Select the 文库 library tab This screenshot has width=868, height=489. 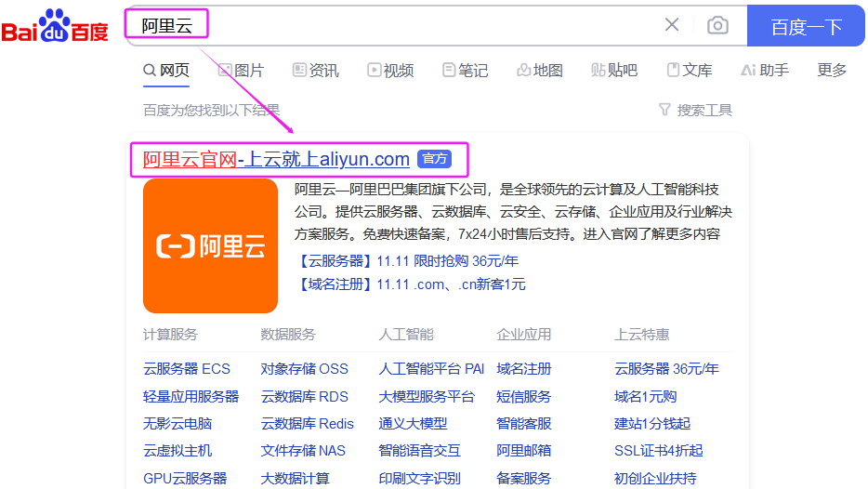(x=690, y=71)
